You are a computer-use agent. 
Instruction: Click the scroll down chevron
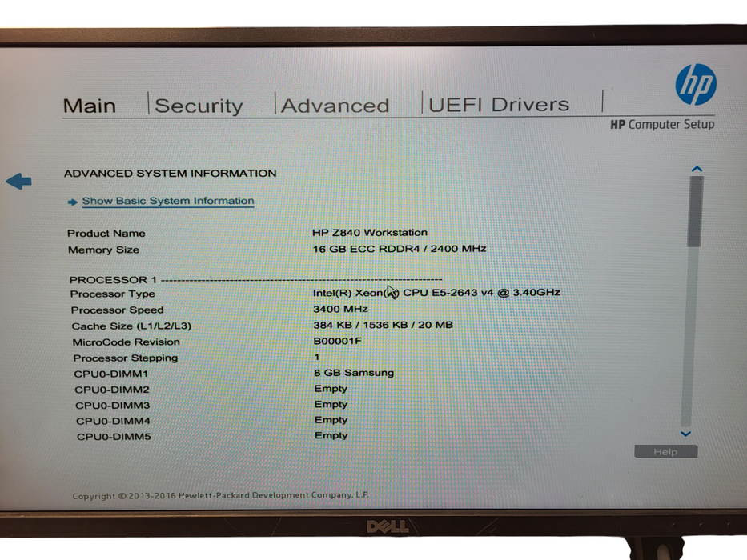685,434
